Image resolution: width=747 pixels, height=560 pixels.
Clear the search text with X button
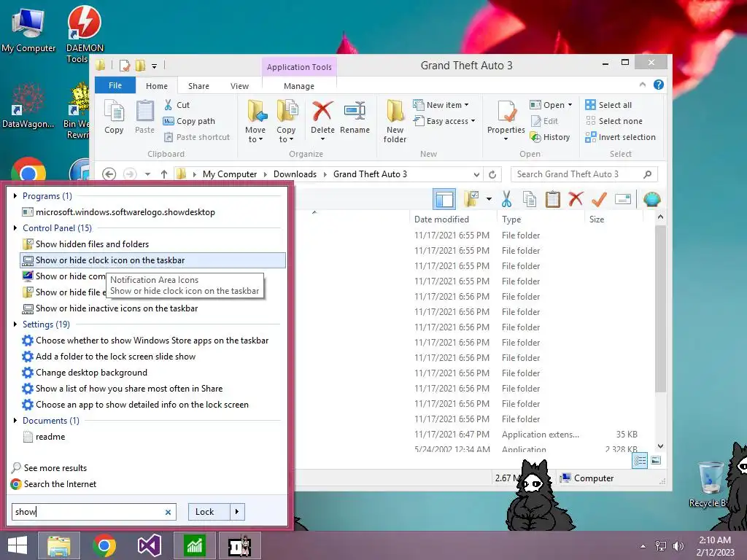tap(168, 513)
